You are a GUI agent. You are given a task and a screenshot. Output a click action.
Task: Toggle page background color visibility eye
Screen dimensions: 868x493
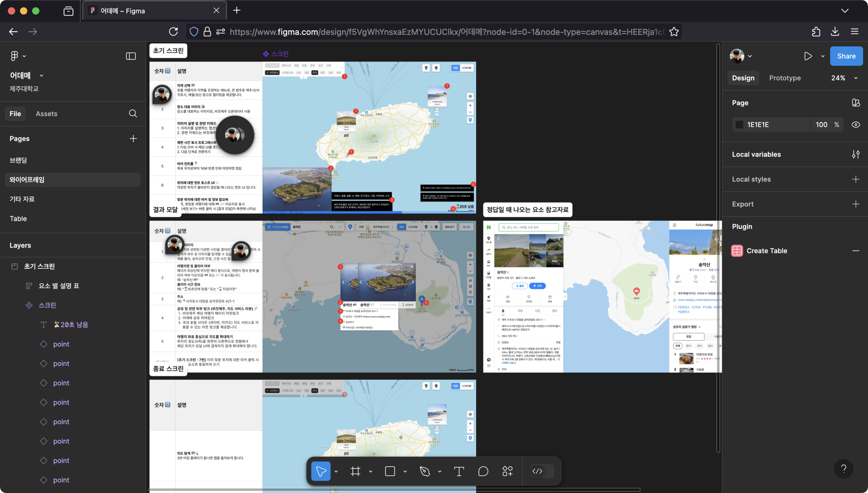tap(856, 125)
